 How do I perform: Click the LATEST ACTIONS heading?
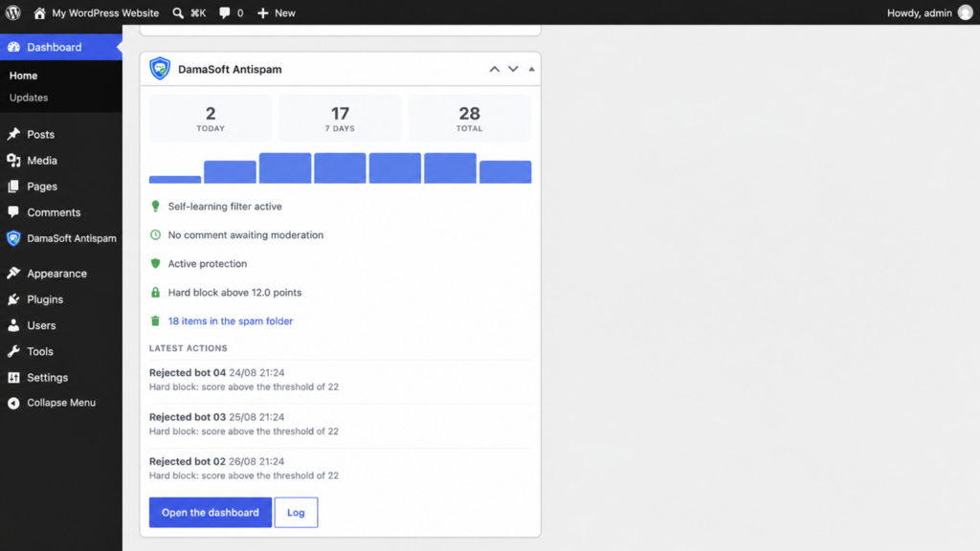coord(189,348)
